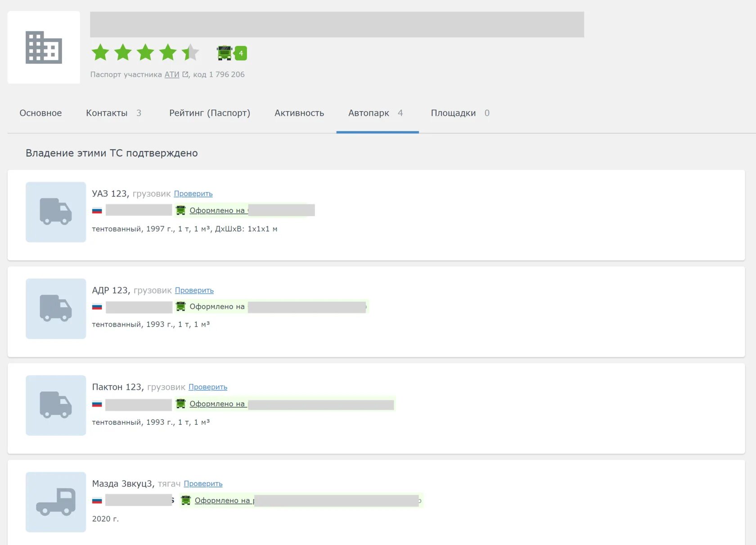Click the Russian flag icon in Пактон 123 row
The width and height of the screenshot is (756, 545).
(x=97, y=404)
